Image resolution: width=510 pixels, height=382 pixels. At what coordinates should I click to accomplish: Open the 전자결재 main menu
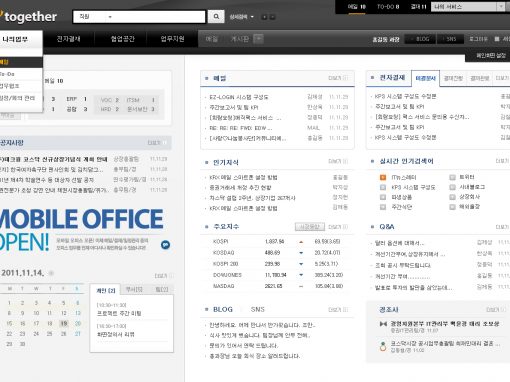pos(68,39)
